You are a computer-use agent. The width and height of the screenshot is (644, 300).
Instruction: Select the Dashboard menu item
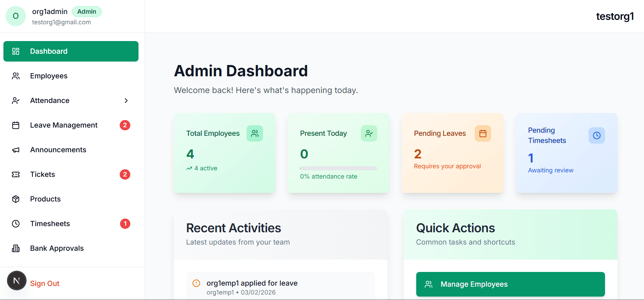click(x=71, y=51)
